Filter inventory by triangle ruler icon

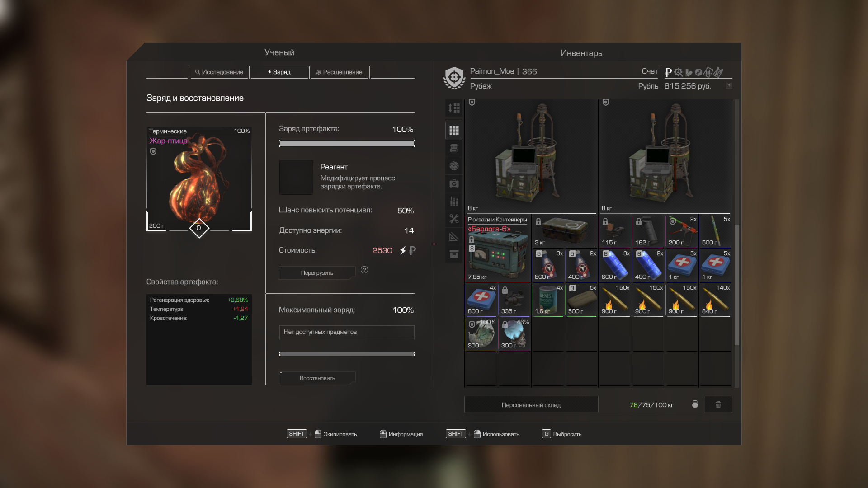(x=454, y=237)
